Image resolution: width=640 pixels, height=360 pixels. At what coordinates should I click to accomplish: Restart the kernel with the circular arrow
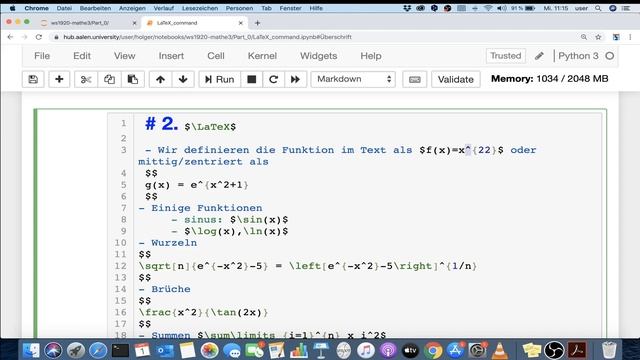tap(273, 79)
